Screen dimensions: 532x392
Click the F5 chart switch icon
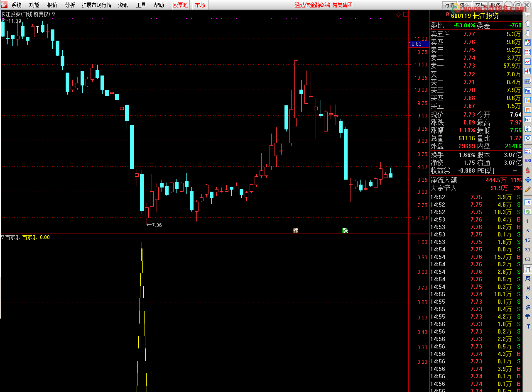point(528,202)
